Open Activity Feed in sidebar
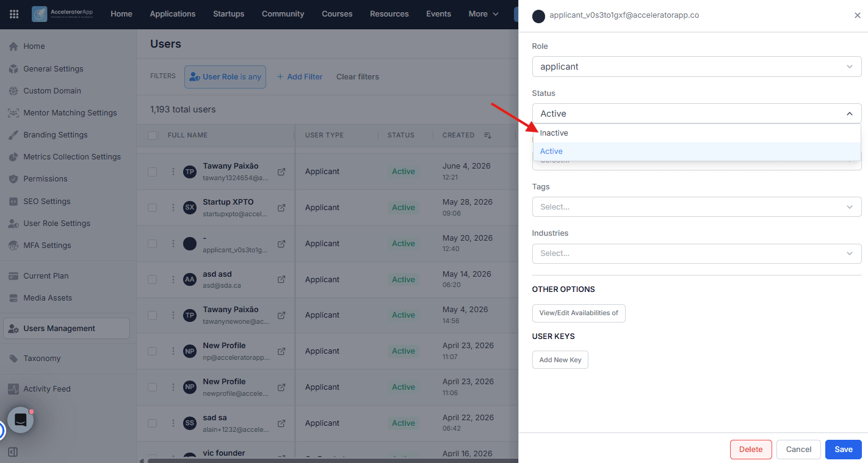The width and height of the screenshot is (868, 463). 47,389
